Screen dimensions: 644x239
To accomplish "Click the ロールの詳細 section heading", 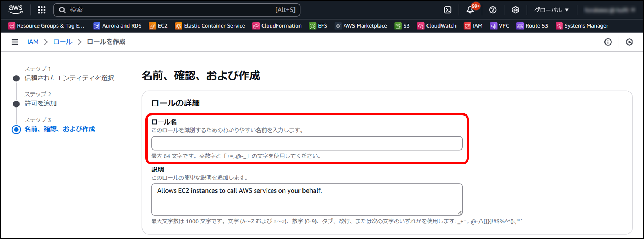I will (176, 103).
